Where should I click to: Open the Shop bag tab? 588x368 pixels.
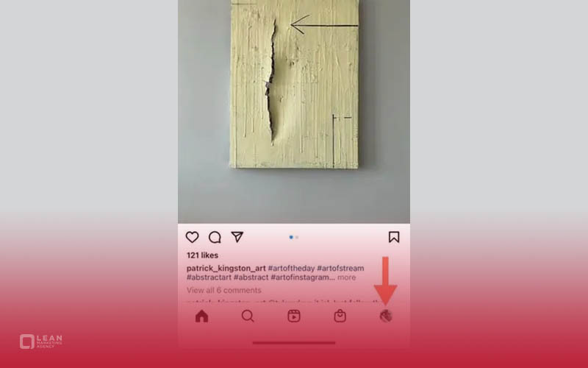coord(340,316)
